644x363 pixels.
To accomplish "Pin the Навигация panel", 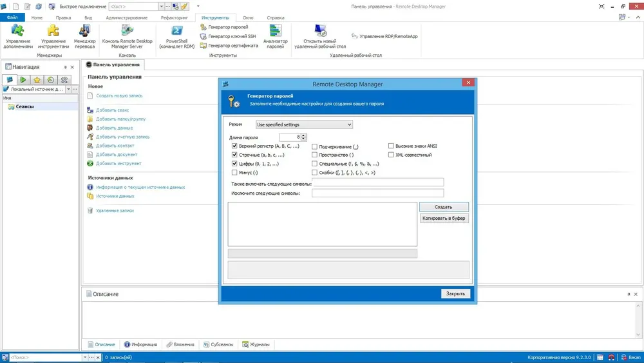I will coord(65,67).
